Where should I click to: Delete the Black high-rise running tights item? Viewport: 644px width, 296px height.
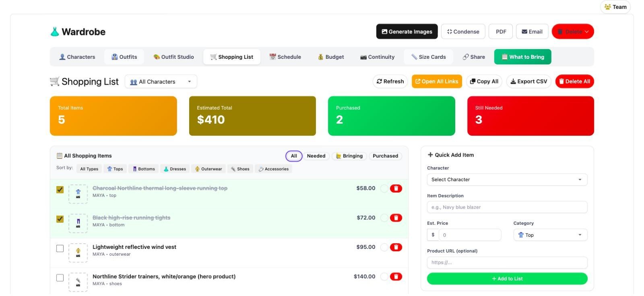tap(396, 218)
